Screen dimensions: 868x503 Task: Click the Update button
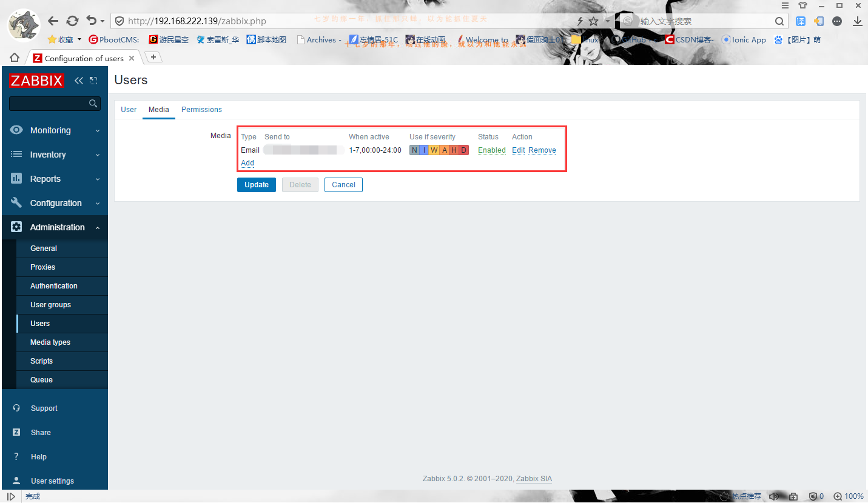pyautogui.click(x=257, y=185)
